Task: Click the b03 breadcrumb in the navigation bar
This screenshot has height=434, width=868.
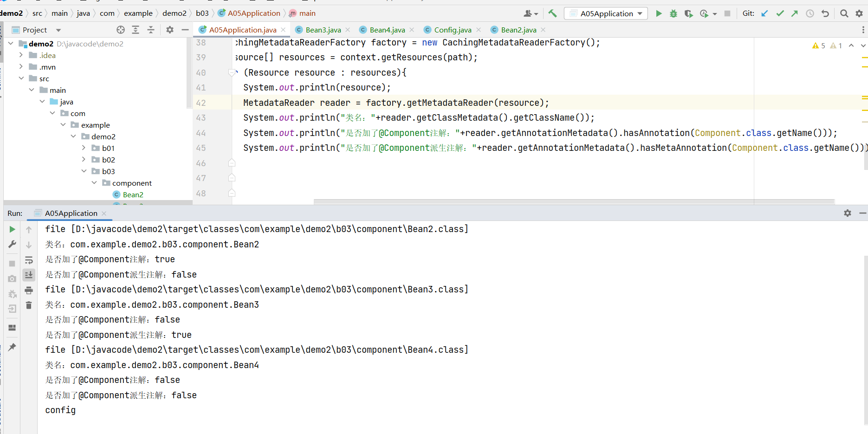Action: tap(202, 13)
